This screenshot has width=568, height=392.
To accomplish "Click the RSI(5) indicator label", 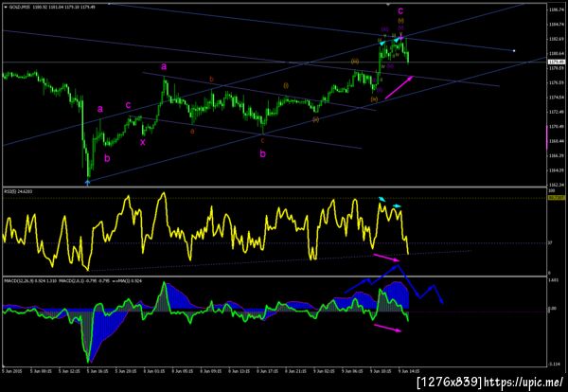I will pos(18,191).
